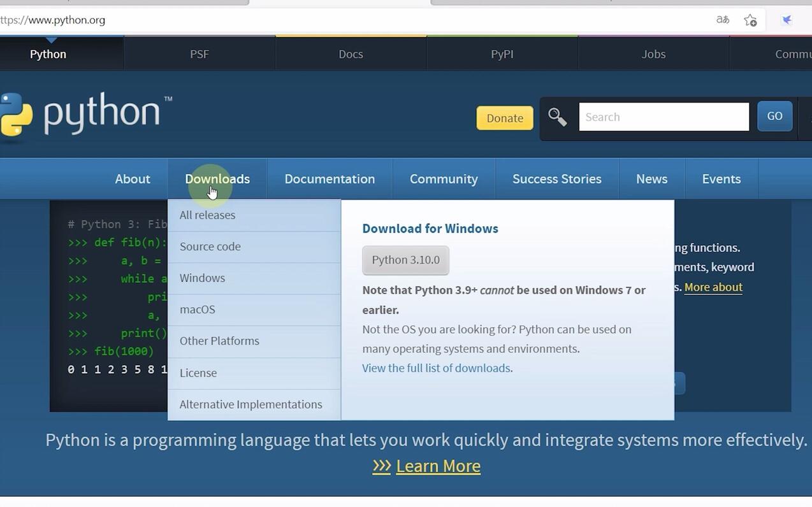The image size is (812, 507).
Task: Click the Python 3.10.0 download button
Action: click(406, 260)
